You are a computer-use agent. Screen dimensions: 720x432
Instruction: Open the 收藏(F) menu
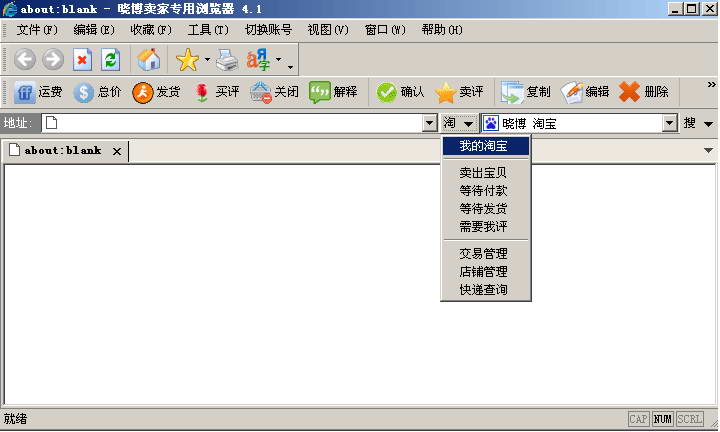(151, 30)
